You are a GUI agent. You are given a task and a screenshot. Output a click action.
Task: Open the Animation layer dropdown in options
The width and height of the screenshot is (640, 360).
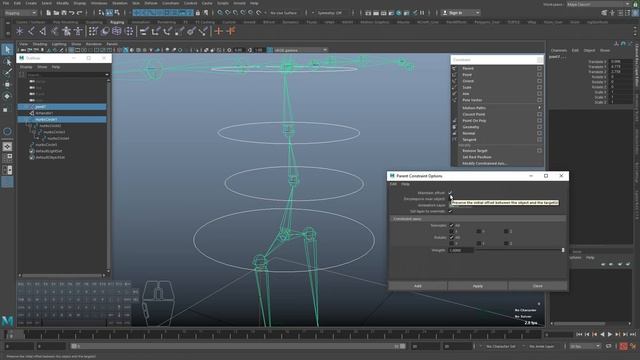(x=460, y=205)
